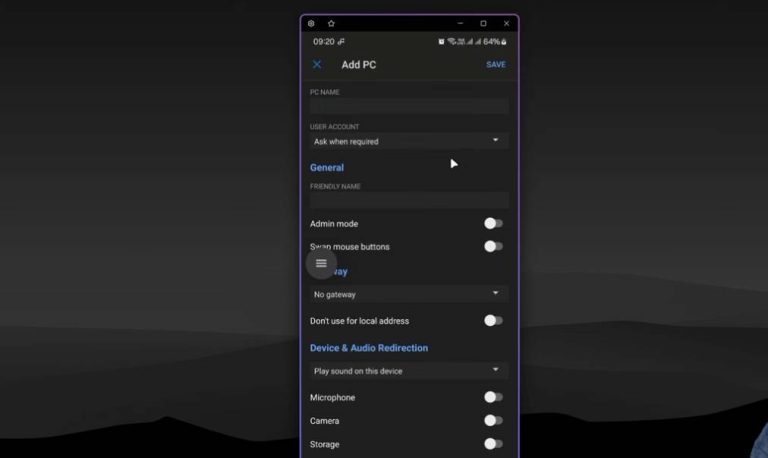Tap the battery indicator in status bar
Screen dimensions: 768x458
click(495, 42)
